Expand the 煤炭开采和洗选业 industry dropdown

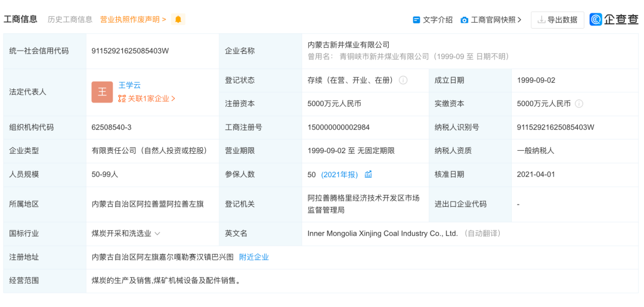(157, 234)
